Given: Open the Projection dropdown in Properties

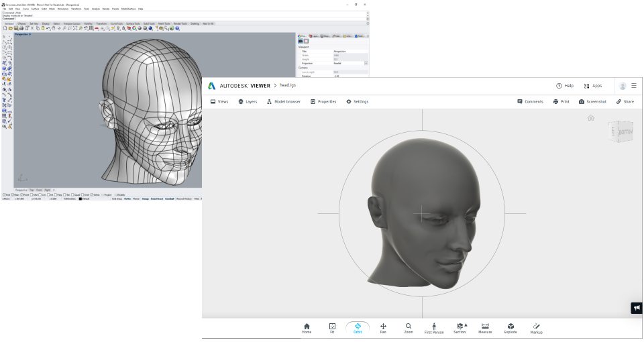Looking at the screenshot, I should tap(366, 63).
